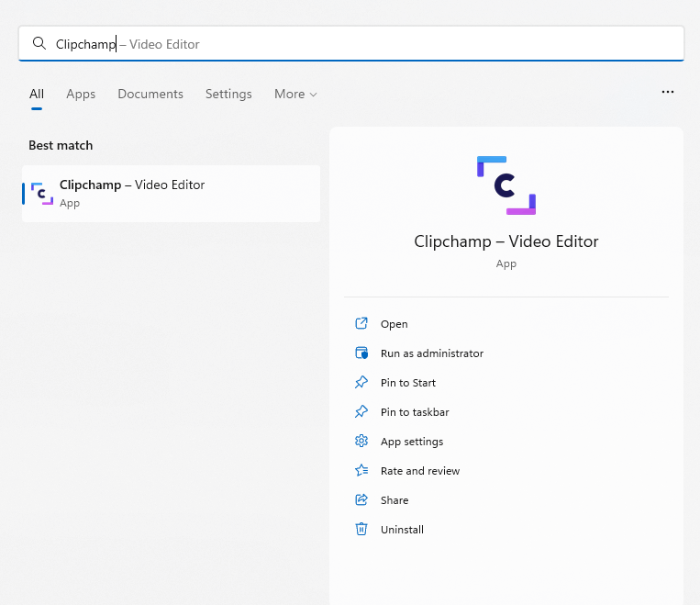Click the App settings gear icon
This screenshot has width=700, height=605.
(361, 442)
